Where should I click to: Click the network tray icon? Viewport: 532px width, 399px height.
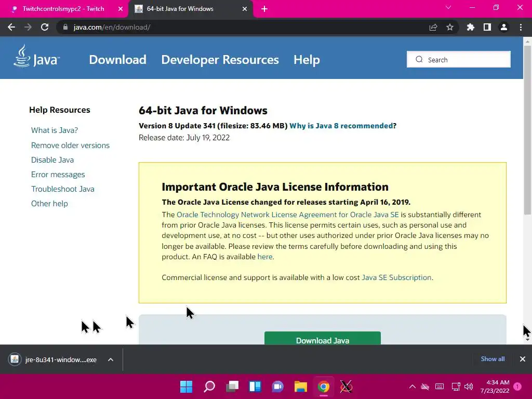[x=456, y=387]
